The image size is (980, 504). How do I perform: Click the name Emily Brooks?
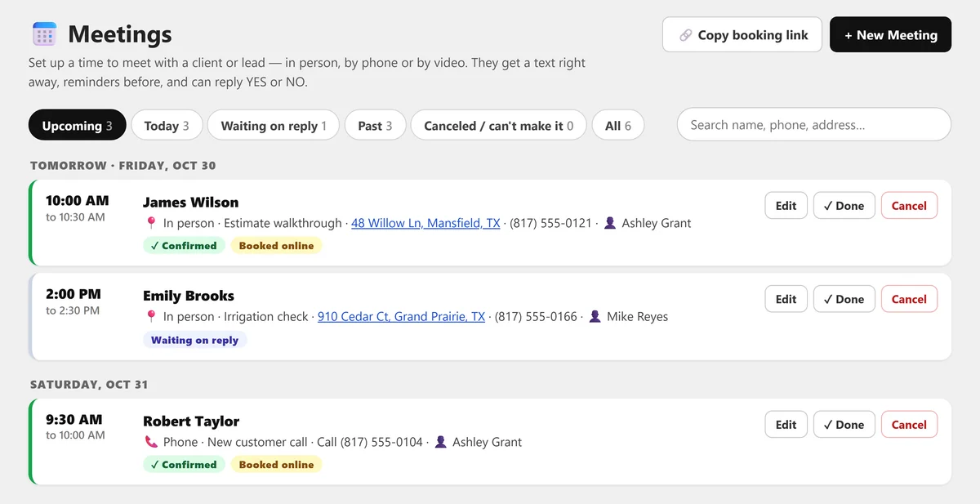click(x=189, y=296)
